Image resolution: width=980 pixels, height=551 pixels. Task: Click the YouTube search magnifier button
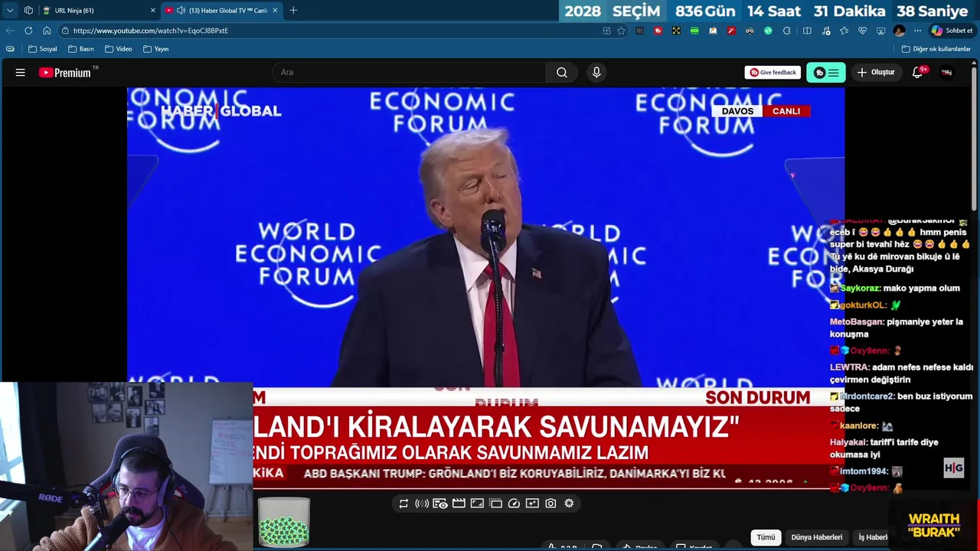[562, 73]
